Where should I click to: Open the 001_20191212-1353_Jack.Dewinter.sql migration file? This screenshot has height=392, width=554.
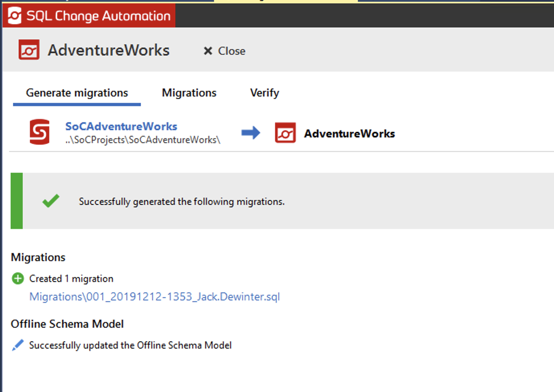(x=154, y=297)
